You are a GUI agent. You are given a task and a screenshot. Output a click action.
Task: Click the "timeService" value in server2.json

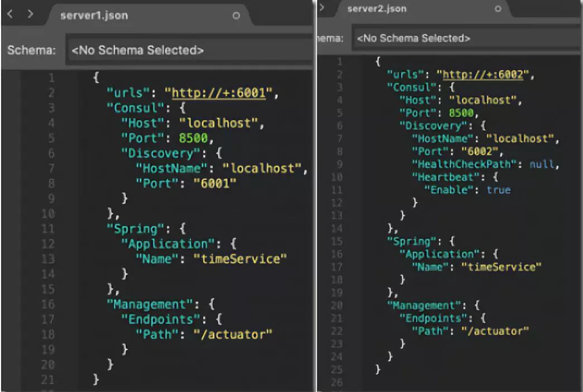coord(502,267)
